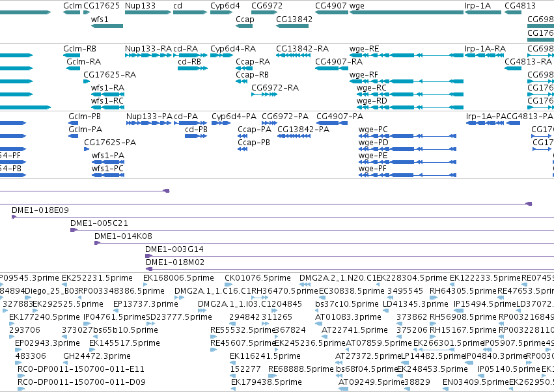Viewport: 554px width, 392px height.
Task: Select the AT22741.5prime EST label
Action: click(354, 330)
